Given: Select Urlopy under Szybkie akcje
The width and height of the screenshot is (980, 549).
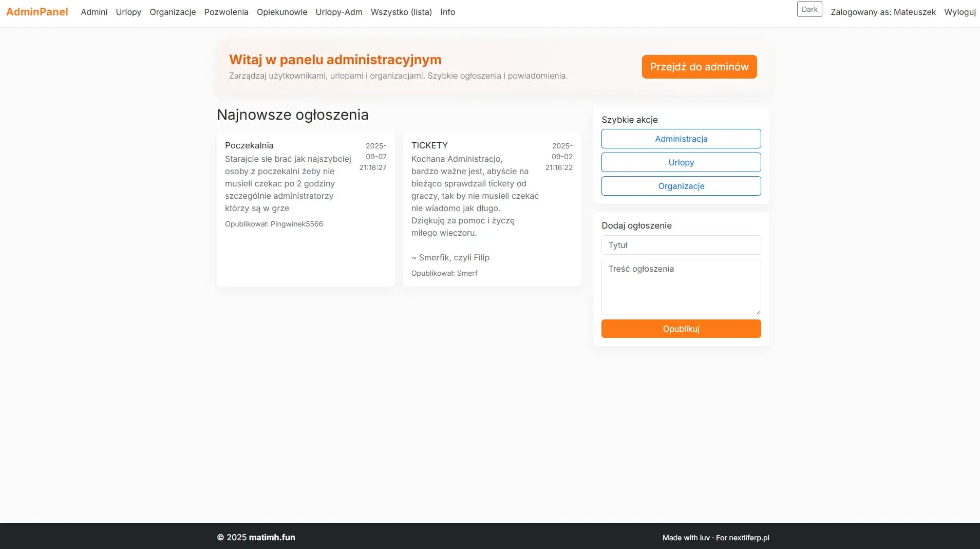Looking at the screenshot, I should coord(681,162).
